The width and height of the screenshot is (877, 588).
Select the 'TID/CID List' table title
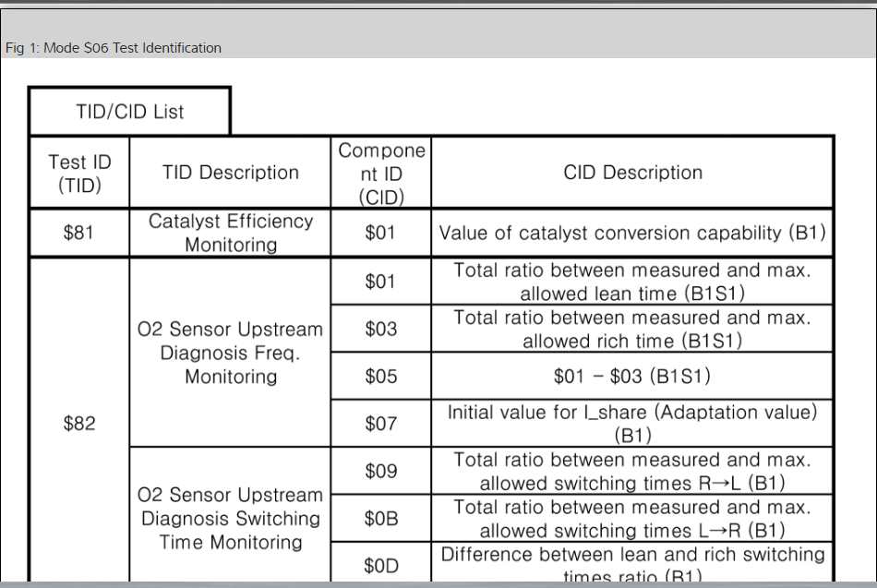129,112
